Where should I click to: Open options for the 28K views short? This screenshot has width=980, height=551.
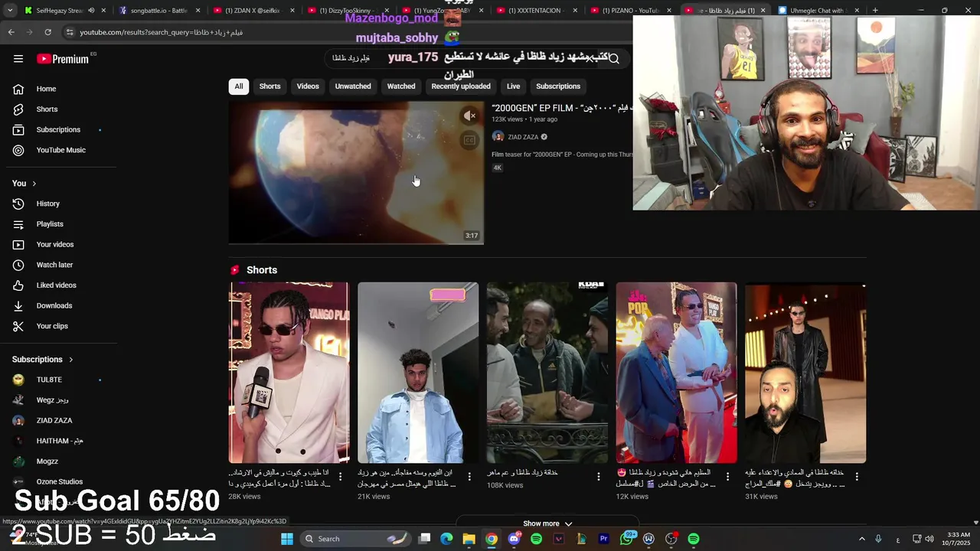(341, 476)
